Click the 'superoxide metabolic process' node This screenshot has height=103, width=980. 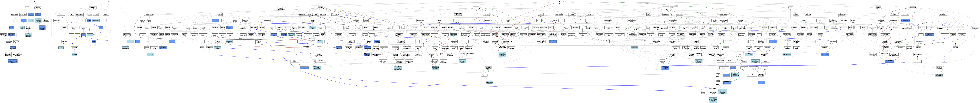pos(541,35)
